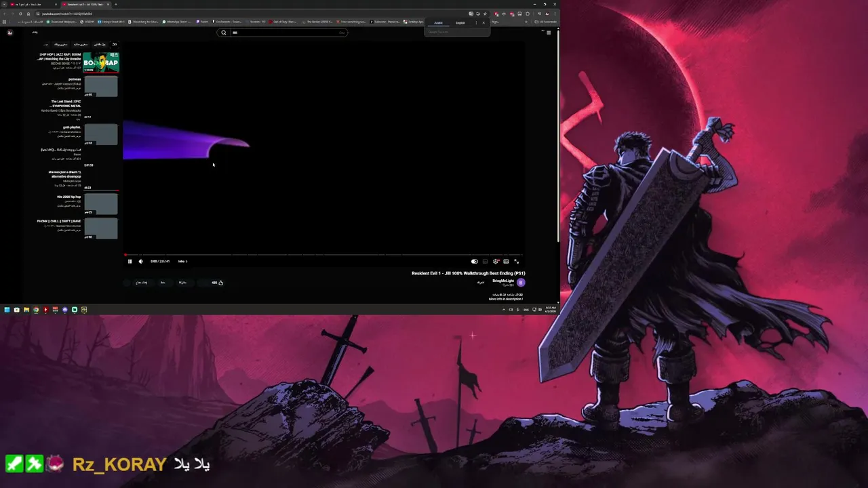Open the goth playlist suggestion

[x=72, y=127]
